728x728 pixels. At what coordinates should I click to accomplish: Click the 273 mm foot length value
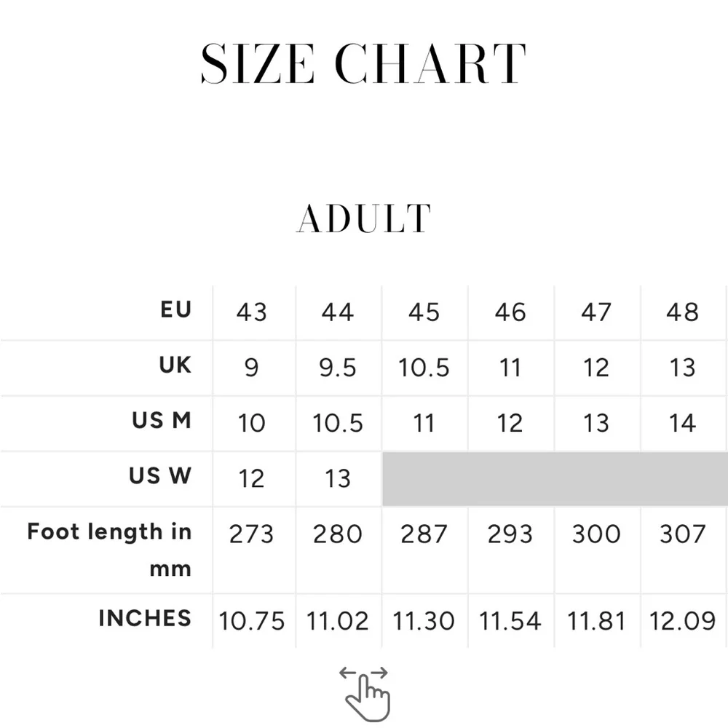(x=251, y=534)
